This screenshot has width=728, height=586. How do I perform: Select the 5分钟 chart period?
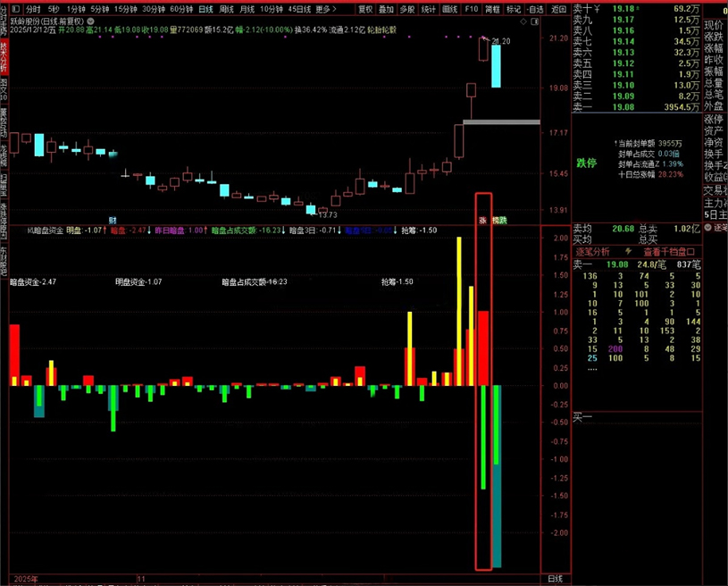(x=99, y=9)
